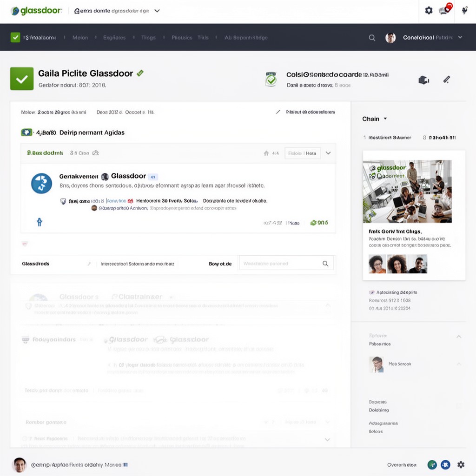The width and height of the screenshot is (476, 476).
Task: Collapse the Rofovits section chevron
Action: (459, 337)
